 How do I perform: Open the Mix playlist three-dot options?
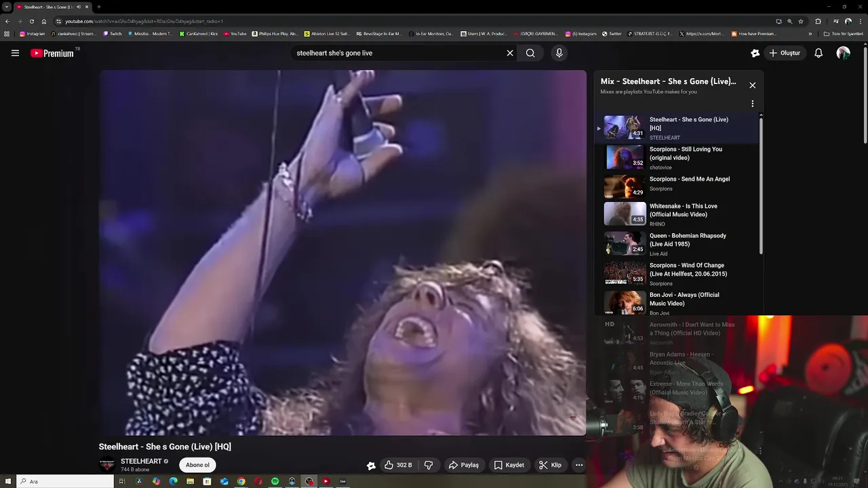point(752,104)
